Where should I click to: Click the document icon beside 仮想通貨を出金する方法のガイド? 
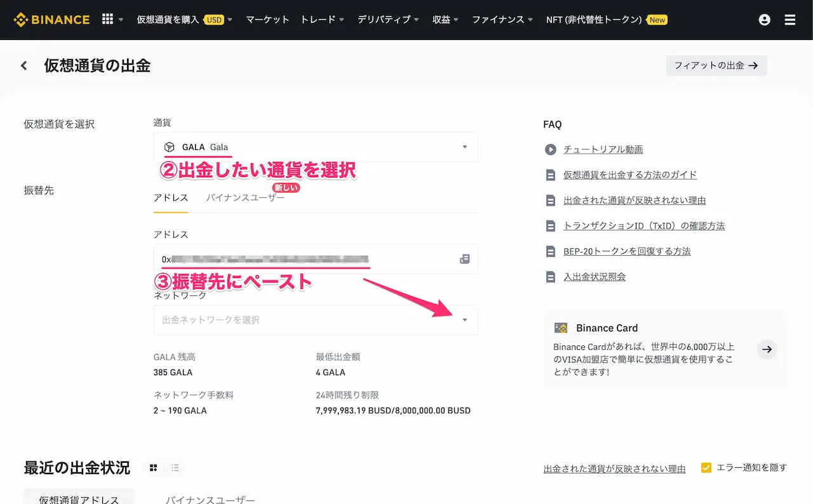coord(550,175)
